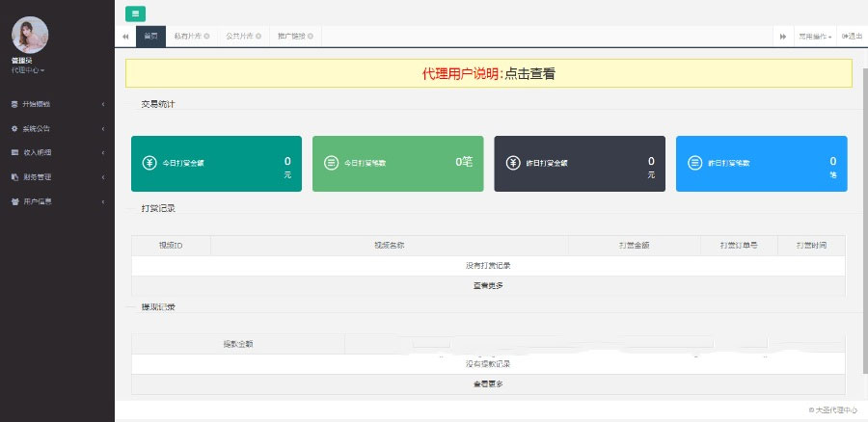Click the 退出 logout button
Viewport: 868px width, 422px height.
coord(852,36)
